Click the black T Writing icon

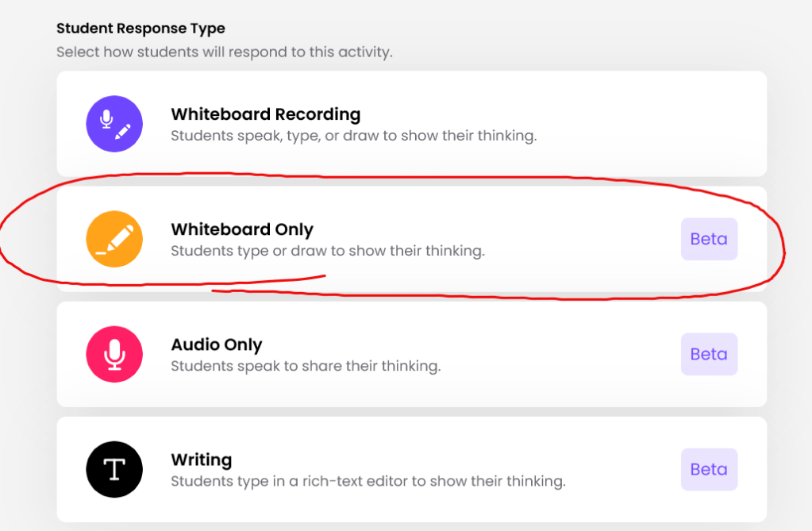(114, 469)
